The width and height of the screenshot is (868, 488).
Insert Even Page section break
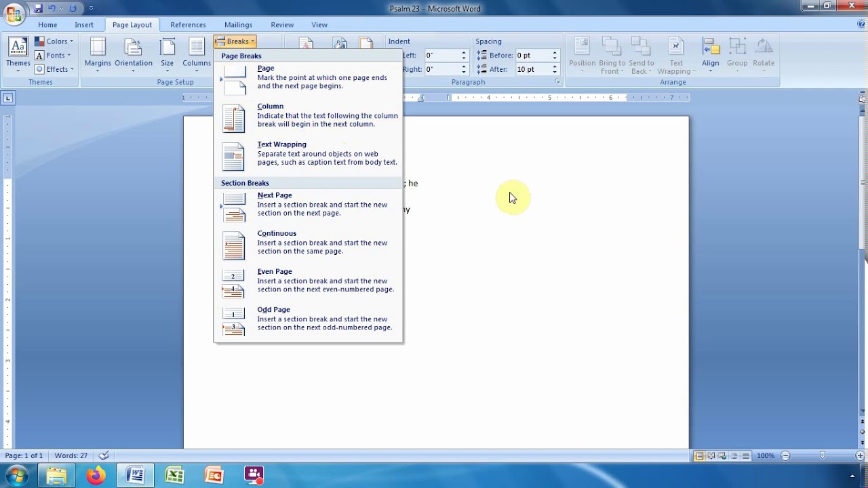coord(309,282)
